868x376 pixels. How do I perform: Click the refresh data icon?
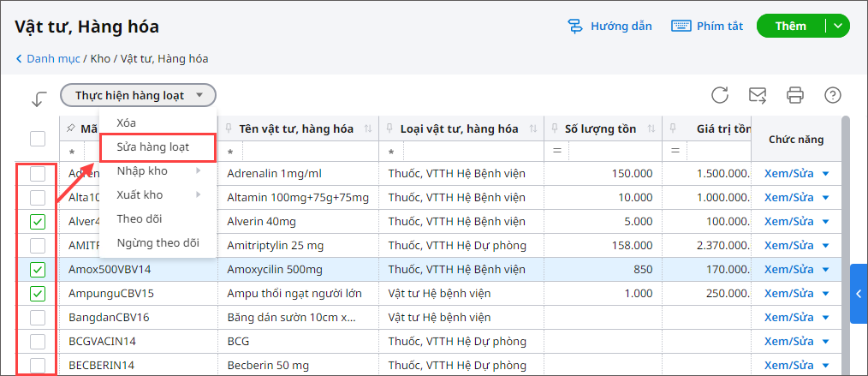(x=720, y=95)
